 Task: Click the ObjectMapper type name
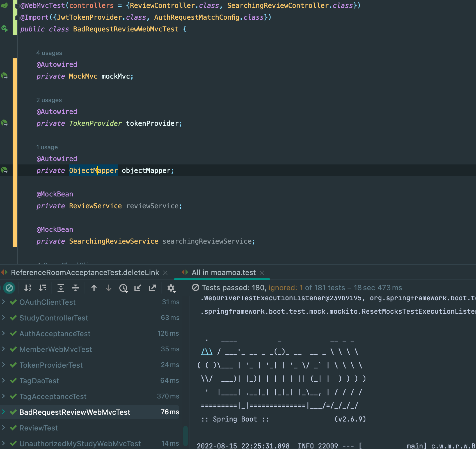93,170
